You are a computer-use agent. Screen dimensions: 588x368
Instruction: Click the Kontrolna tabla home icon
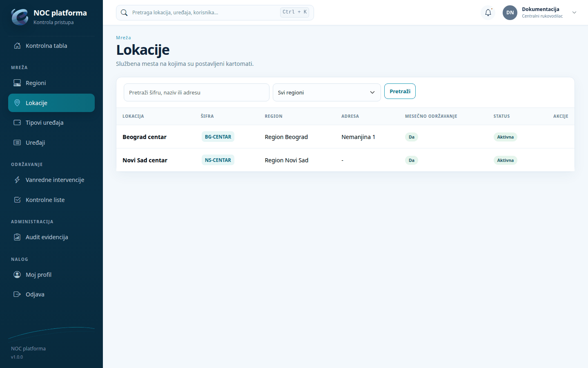(x=17, y=46)
